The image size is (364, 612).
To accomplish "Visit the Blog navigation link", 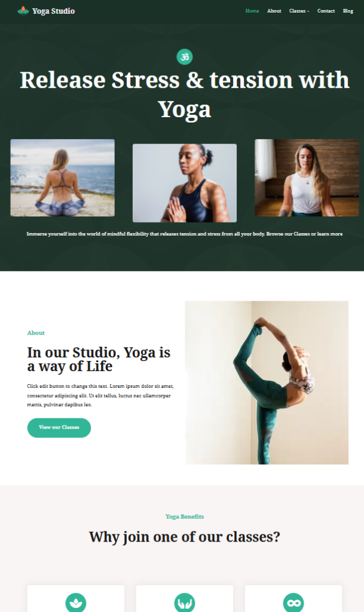I will pyautogui.click(x=348, y=11).
